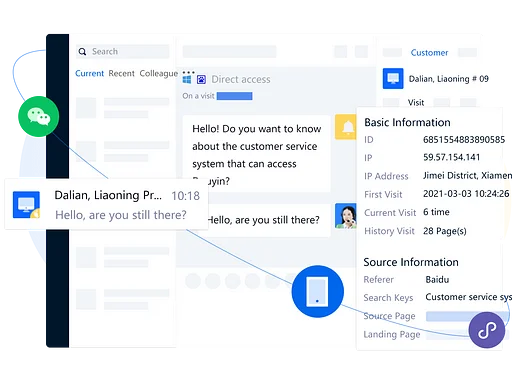The height and width of the screenshot is (384, 512).
Task: Click the monitor avatar in Dalian conversation card
Action: [x=26, y=205]
